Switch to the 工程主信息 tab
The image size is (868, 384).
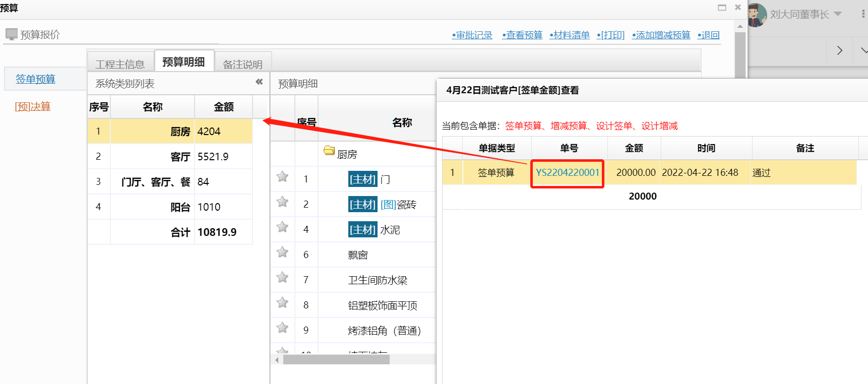(120, 64)
